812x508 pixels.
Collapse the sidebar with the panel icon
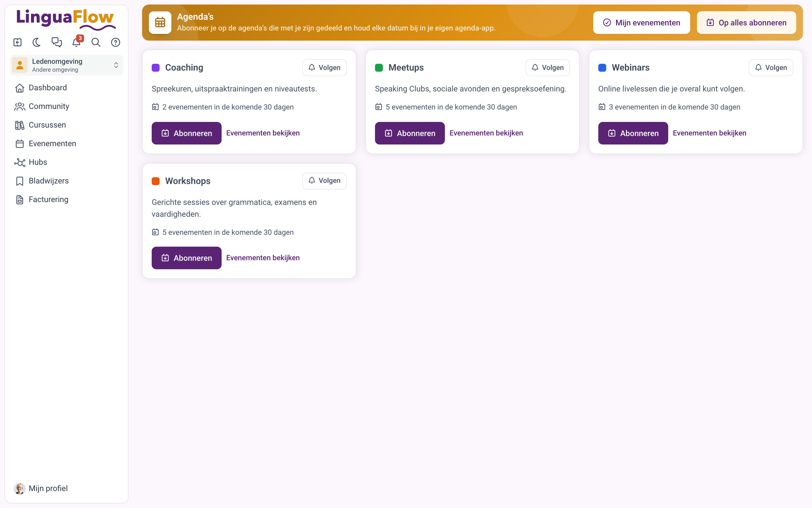[17, 42]
